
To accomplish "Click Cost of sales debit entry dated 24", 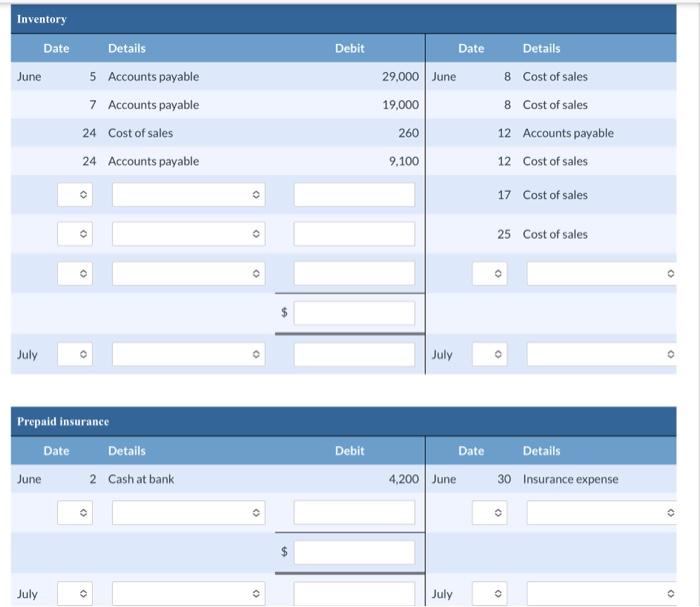I will tap(140, 133).
